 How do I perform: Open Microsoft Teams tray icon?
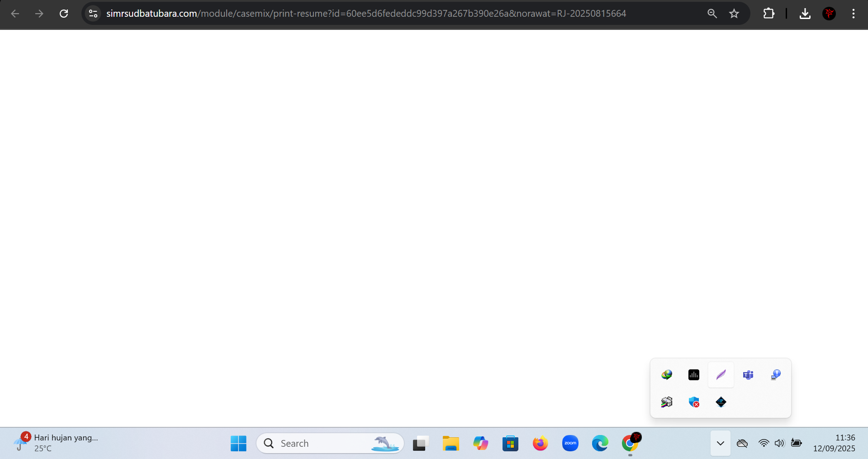coord(748,375)
